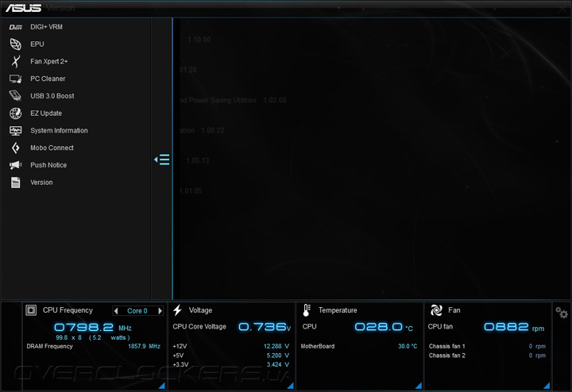This screenshot has width=572, height=392.
Task: Expand Voltage panel corner triangle
Action: coord(291,385)
